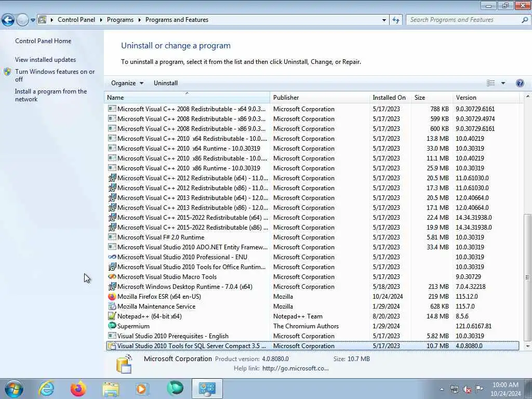Screen dimensions: 532x399
Task: Click the Forward navigation arrow
Action: (x=22, y=20)
